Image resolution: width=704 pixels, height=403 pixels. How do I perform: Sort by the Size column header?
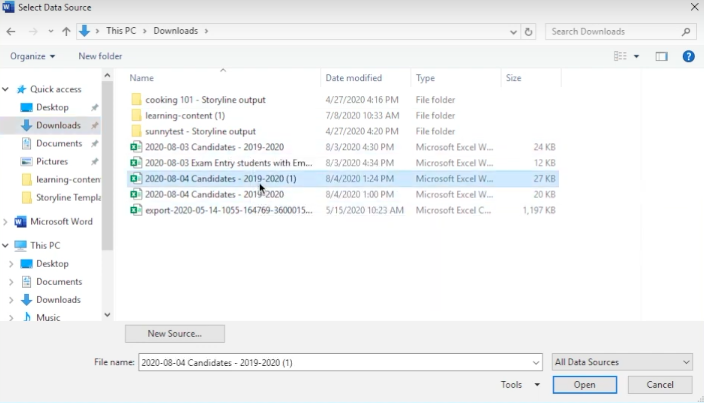click(513, 78)
